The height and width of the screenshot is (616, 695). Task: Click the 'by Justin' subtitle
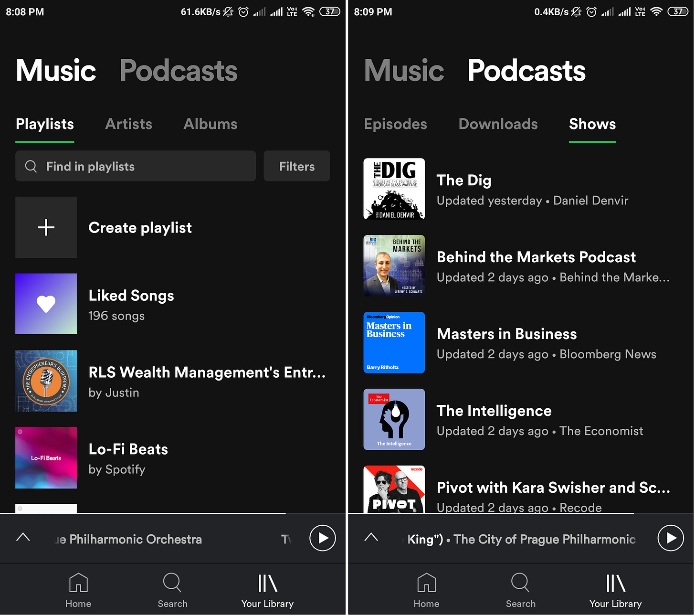point(114,393)
